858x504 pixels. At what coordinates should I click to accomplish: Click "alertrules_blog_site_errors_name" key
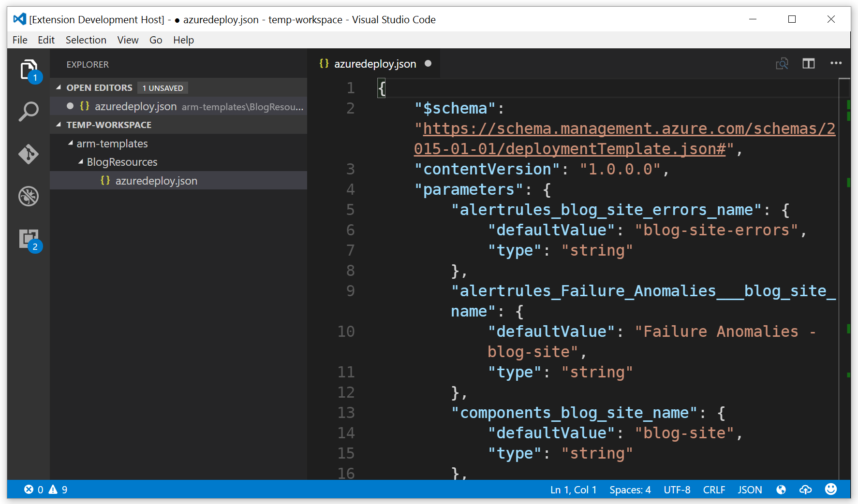pyautogui.click(x=607, y=210)
